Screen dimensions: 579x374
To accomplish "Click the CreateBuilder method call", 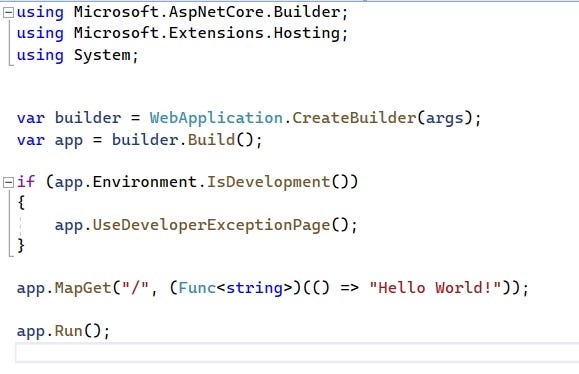I will (354, 118).
